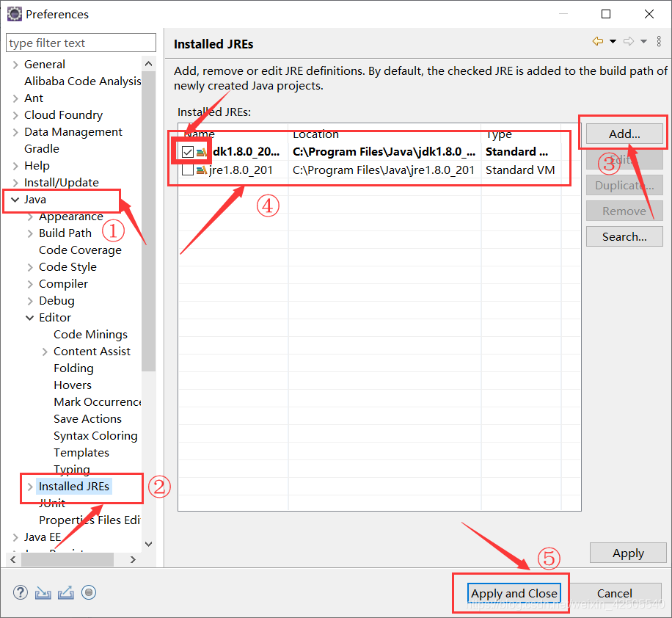Expand the Ant tree node
Screen dimensions: 672x618
click(x=15, y=98)
